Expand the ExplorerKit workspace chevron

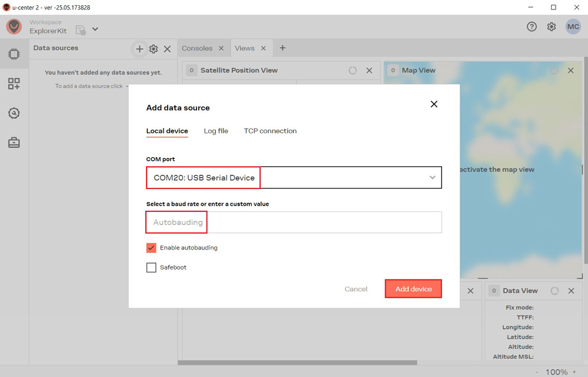[x=95, y=29]
